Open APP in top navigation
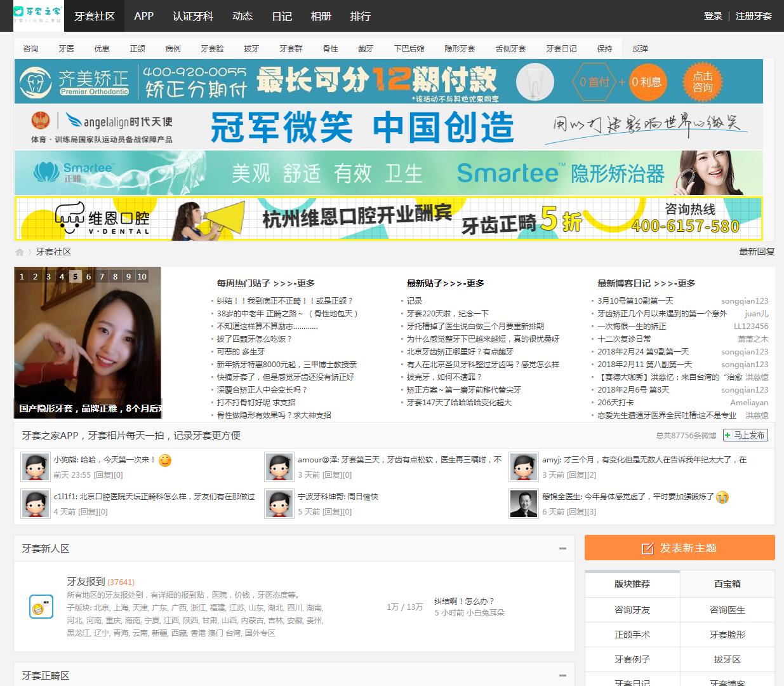Screen dimensions: 784x686 pos(144,16)
